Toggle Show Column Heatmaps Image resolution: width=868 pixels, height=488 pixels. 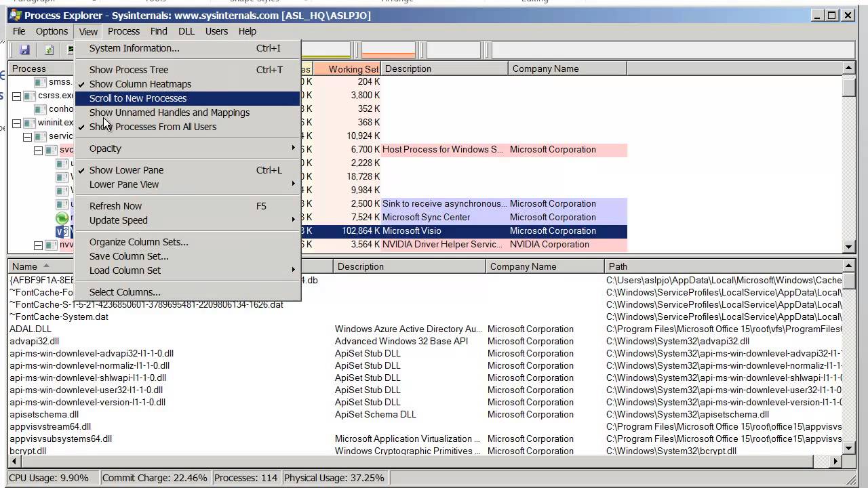click(x=140, y=84)
